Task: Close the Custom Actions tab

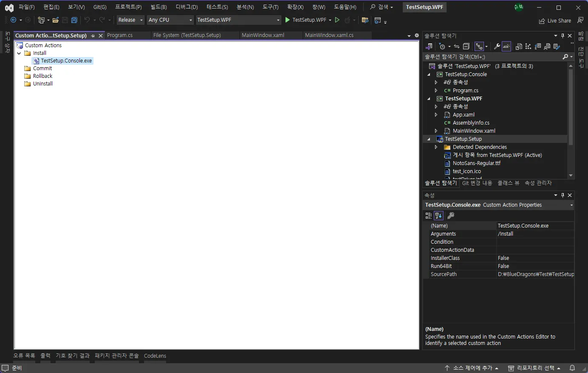Action: click(x=101, y=36)
